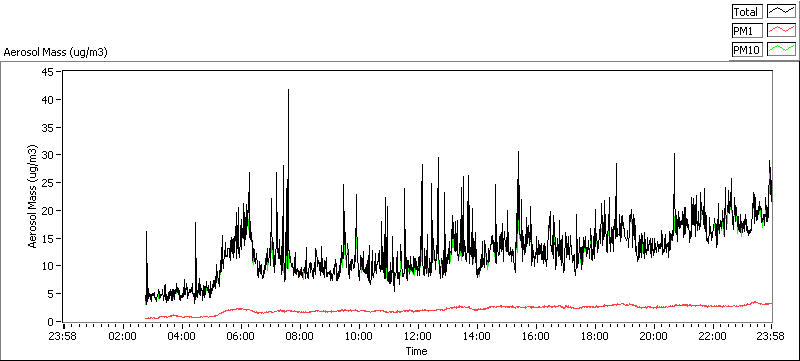Click the 22:00 time axis label

point(713,336)
